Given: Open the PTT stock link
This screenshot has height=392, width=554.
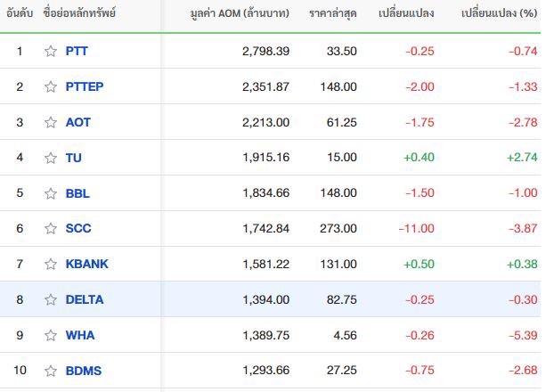Looking at the screenshot, I should click(77, 51).
